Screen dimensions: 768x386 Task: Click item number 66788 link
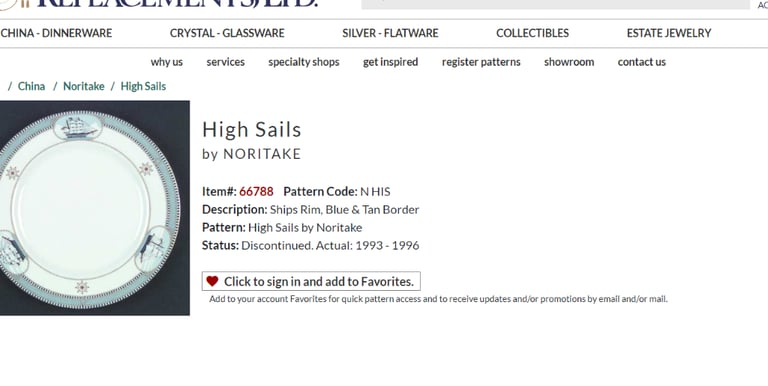point(256,192)
